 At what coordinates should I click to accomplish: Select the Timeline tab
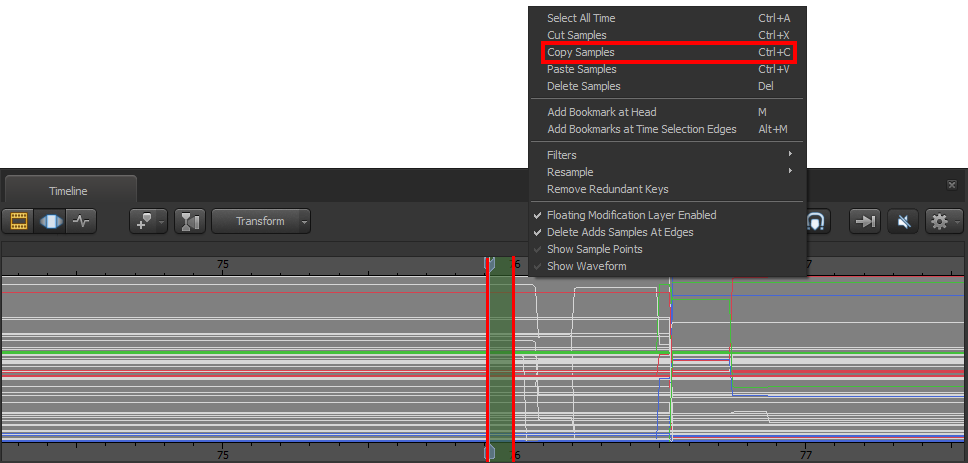[70, 190]
